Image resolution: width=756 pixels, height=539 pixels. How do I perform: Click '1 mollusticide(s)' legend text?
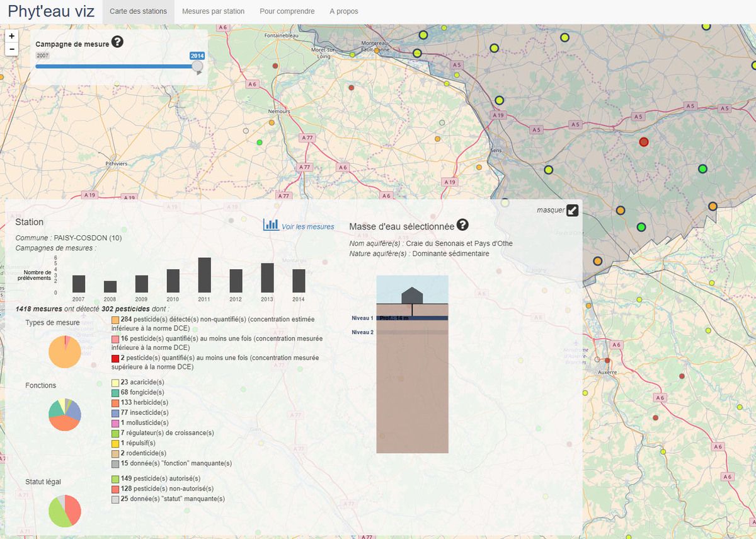(x=145, y=422)
